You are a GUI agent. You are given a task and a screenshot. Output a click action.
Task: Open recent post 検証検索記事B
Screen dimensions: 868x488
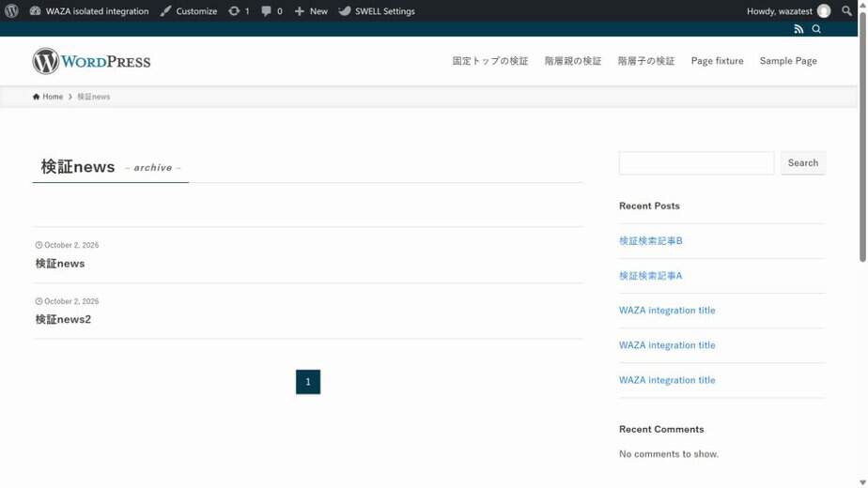[650, 240]
